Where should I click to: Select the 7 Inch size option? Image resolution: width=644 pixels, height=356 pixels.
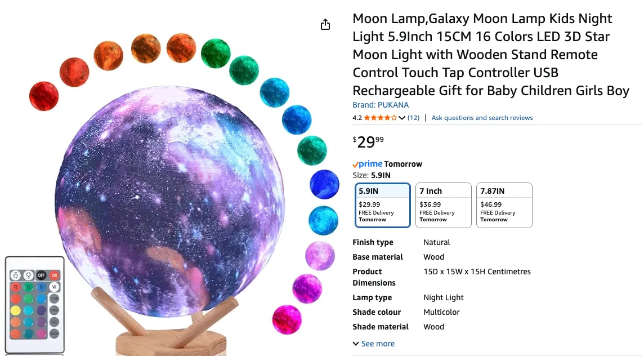point(443,205)
